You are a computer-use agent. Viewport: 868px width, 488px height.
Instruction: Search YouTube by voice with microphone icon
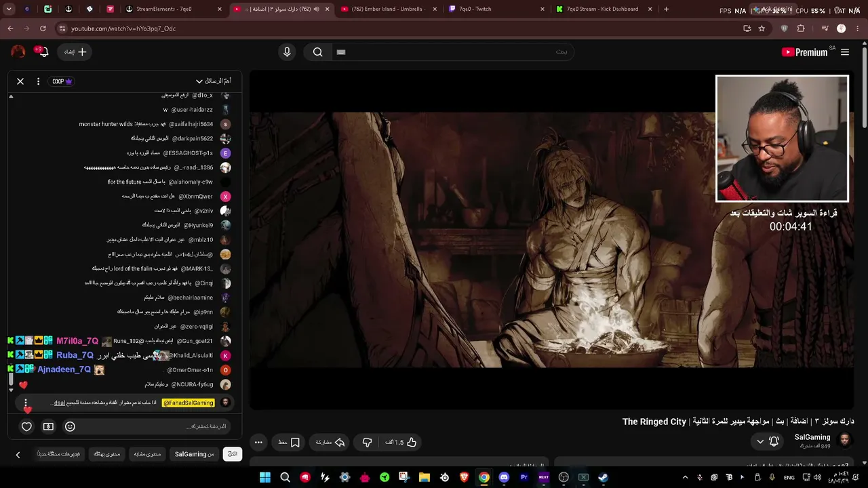coord(287,52)
